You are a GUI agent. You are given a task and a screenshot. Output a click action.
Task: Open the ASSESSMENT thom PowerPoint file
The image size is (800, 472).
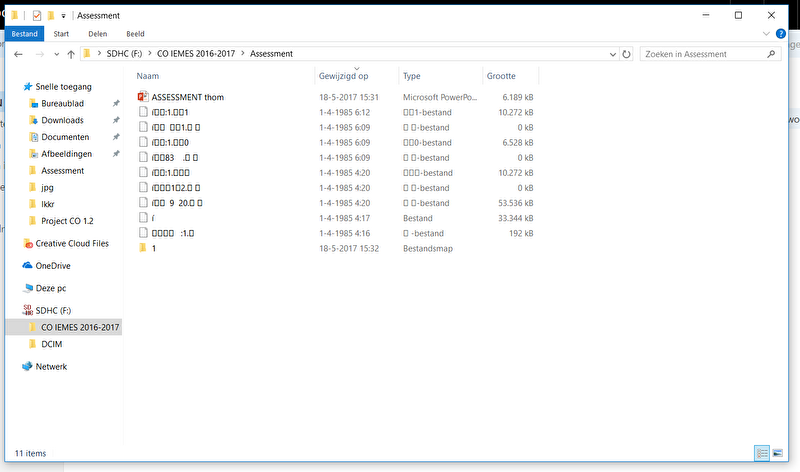tap(187, 97)
